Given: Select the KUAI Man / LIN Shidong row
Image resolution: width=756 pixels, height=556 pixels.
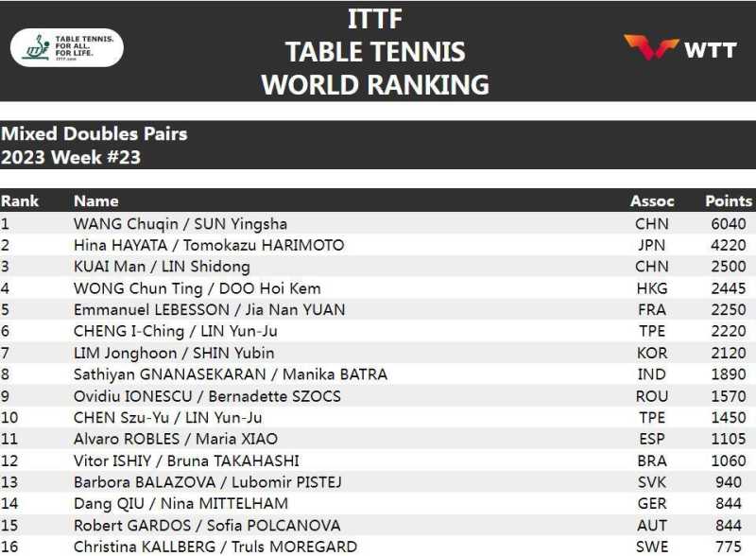Looking at the screenshot, I should tap(162, 267).
